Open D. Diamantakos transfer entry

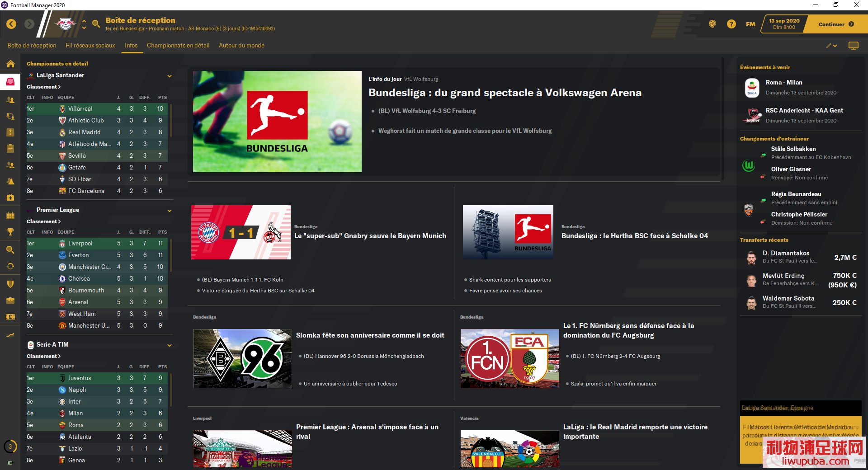800,257
